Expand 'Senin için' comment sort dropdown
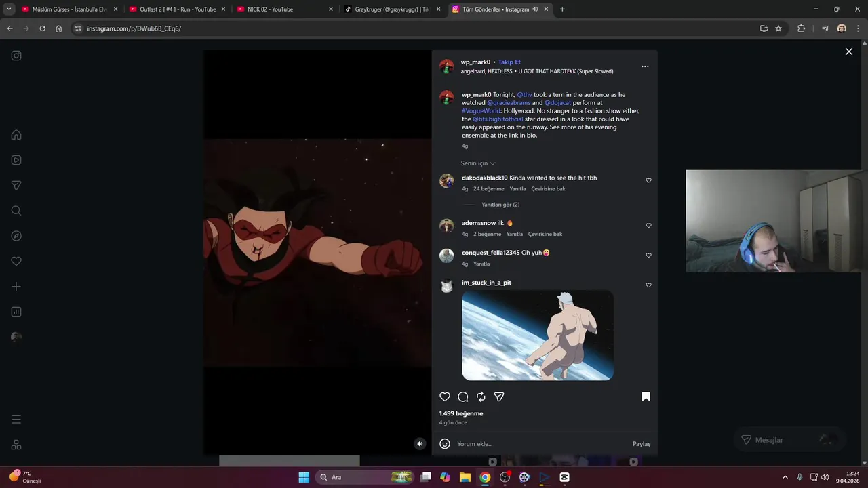The image size is (868, 488). [x=478, y=163]
